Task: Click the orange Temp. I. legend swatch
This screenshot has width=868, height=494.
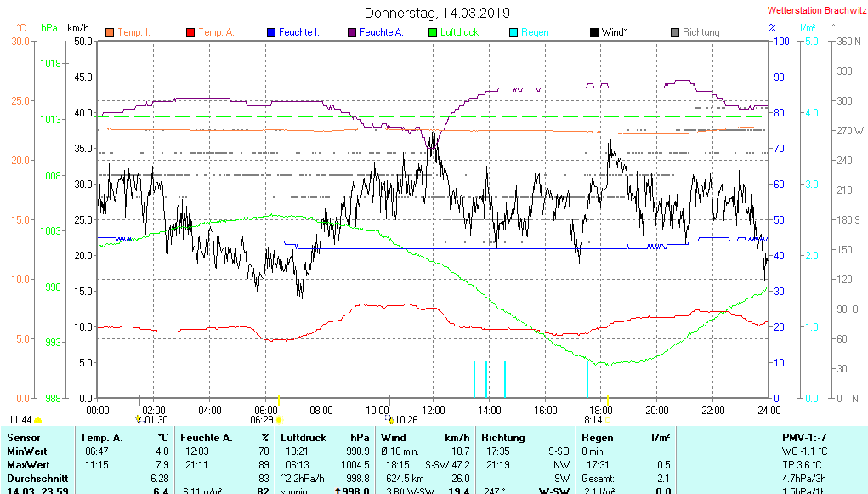Action: (x=110, y=32)
